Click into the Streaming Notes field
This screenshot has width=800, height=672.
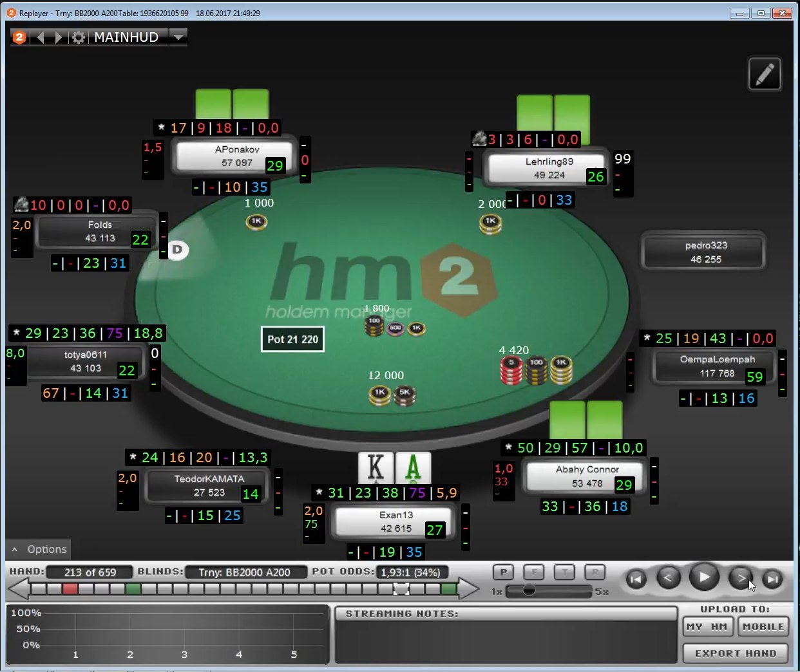506,641
